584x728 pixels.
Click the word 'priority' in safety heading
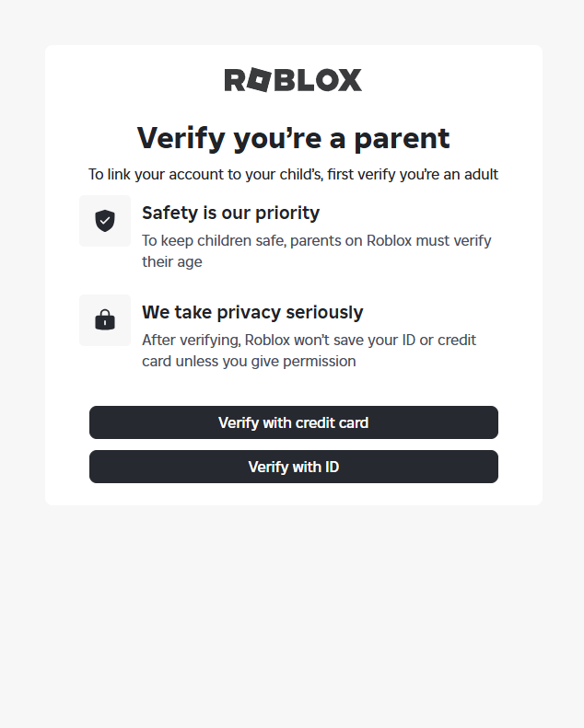(x=285, y=214)
